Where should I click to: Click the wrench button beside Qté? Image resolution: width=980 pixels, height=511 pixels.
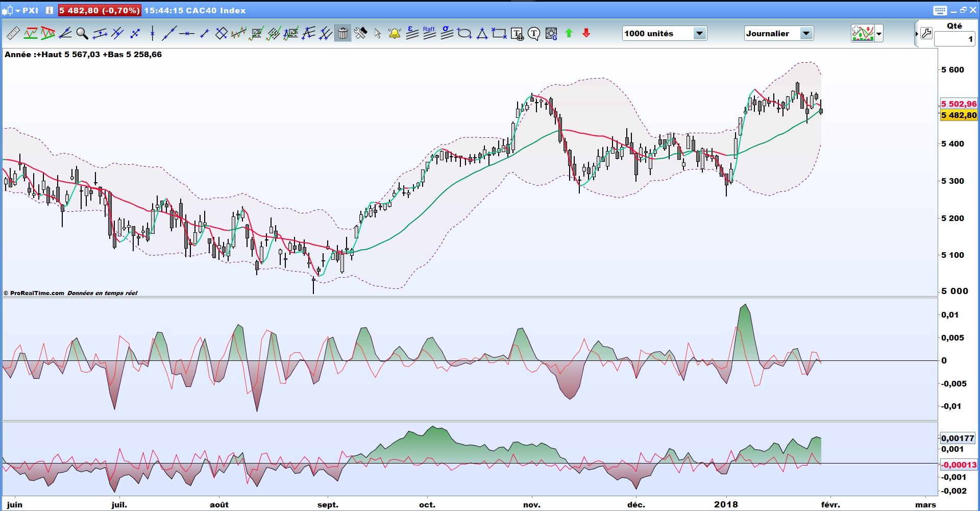[926, 34]
